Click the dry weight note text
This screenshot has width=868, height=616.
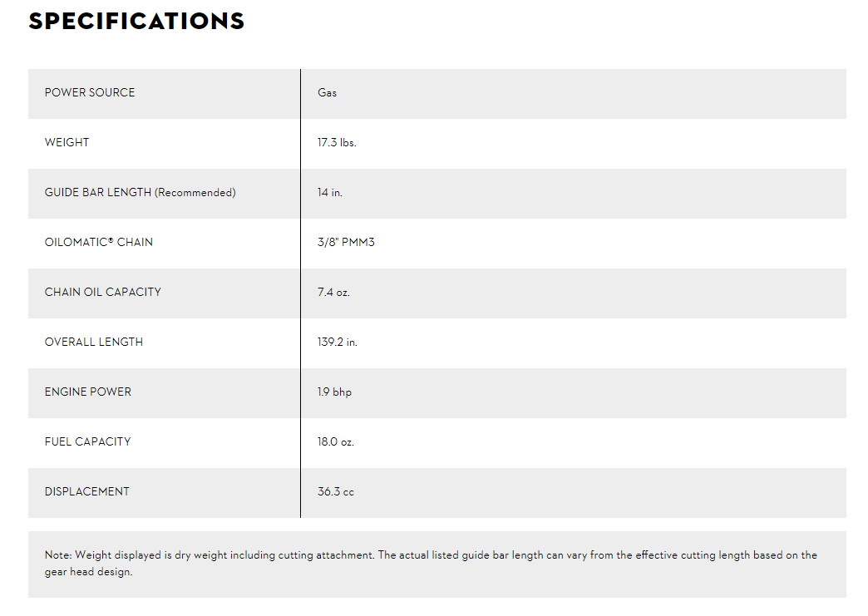[431, 563]
